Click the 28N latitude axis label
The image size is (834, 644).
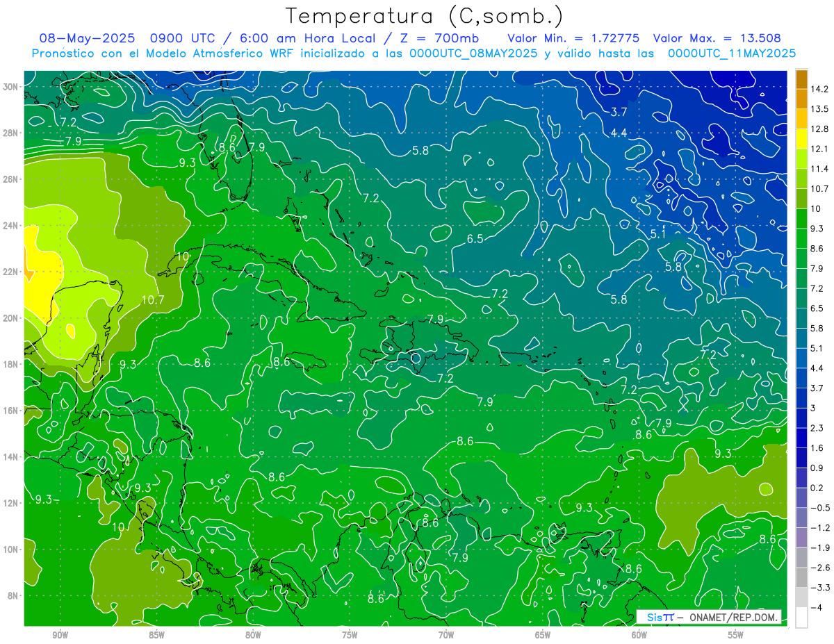[10, 133]
